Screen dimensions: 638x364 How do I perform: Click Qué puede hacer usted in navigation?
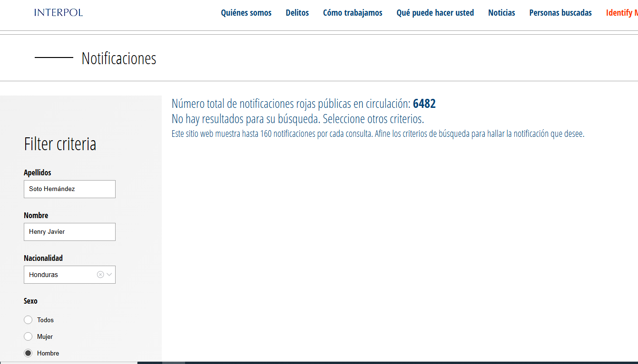coord(435,13)
